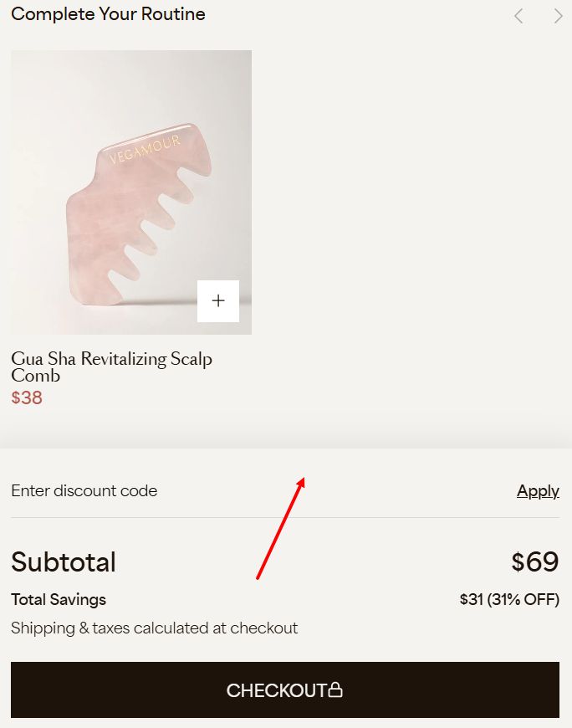The image size is (572, 728).
Task: Click the $38 price label
Action: (x=26, y=398)
